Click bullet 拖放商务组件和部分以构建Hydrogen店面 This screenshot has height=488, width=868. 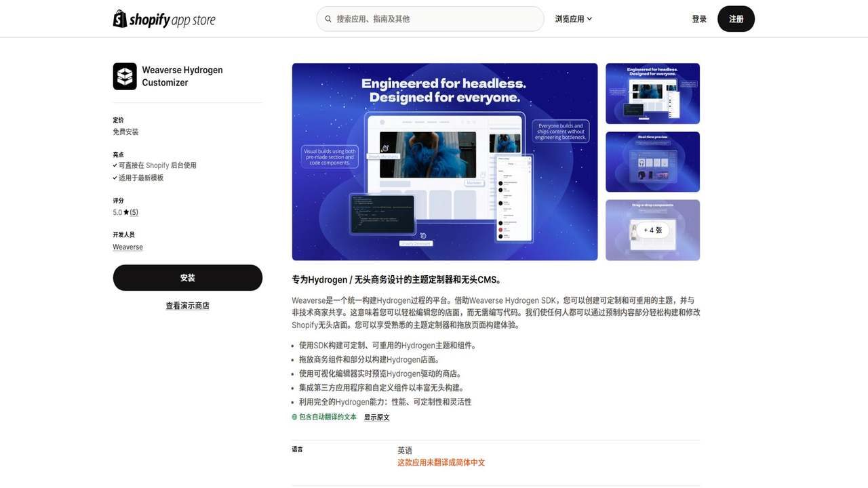pyautogui.click(x=370, y=360)
